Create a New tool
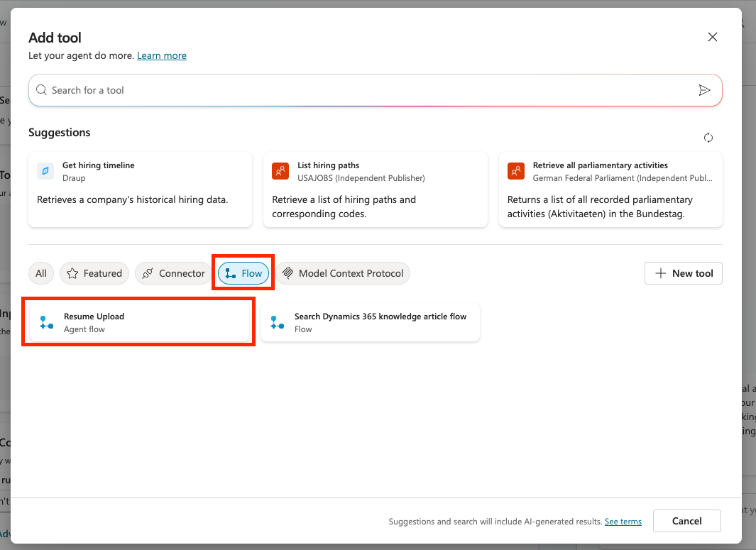This screenshot has width=756, height=550. pos(683,273)
